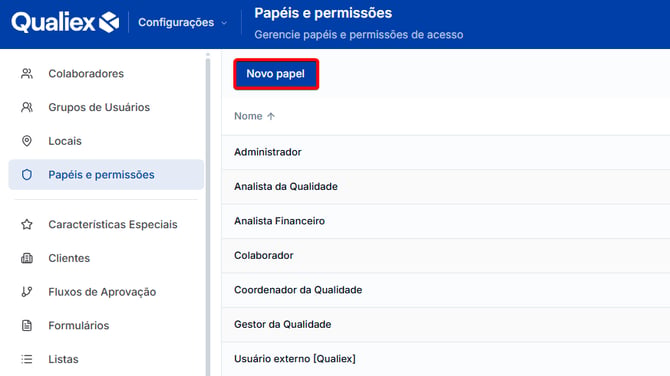Sort roles by Nome column arrow

[271, 116]
